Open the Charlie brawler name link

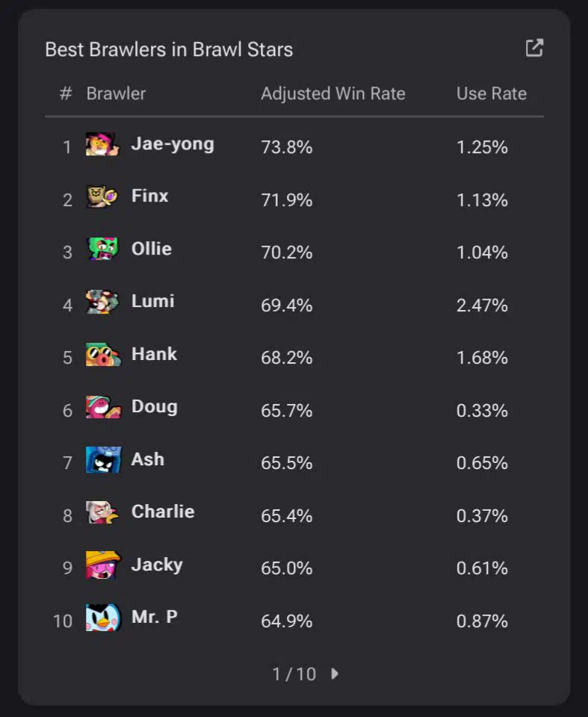163,512
